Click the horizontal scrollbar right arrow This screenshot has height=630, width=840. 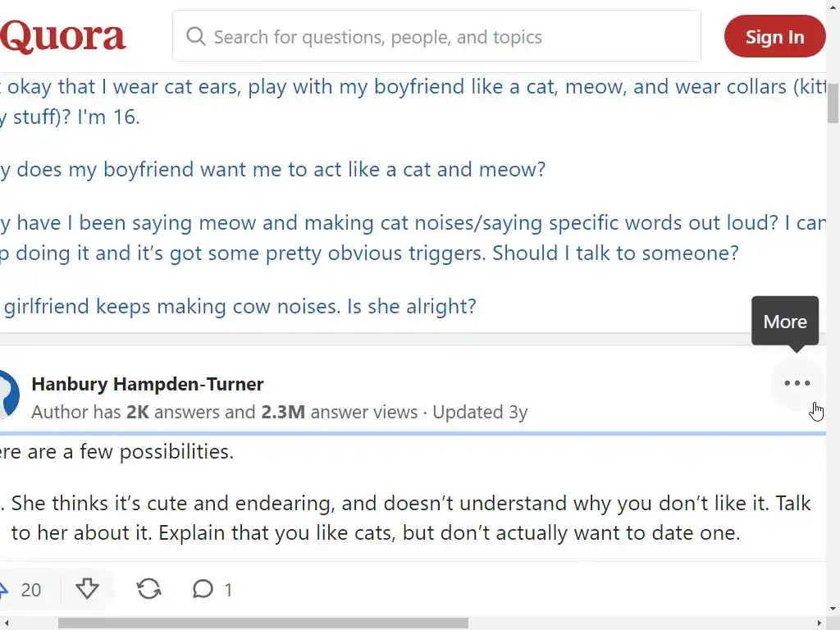[819, 623]
